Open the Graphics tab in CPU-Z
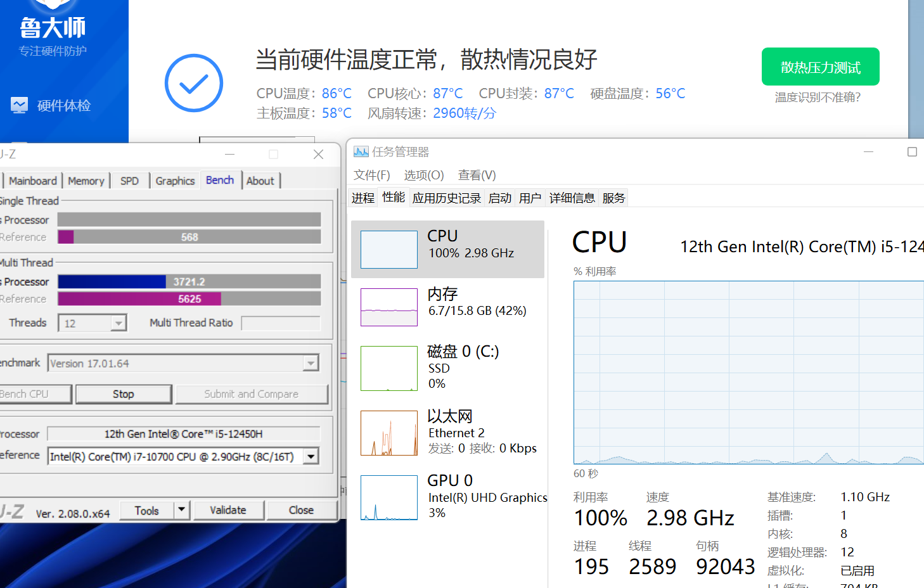 point(175,181)
